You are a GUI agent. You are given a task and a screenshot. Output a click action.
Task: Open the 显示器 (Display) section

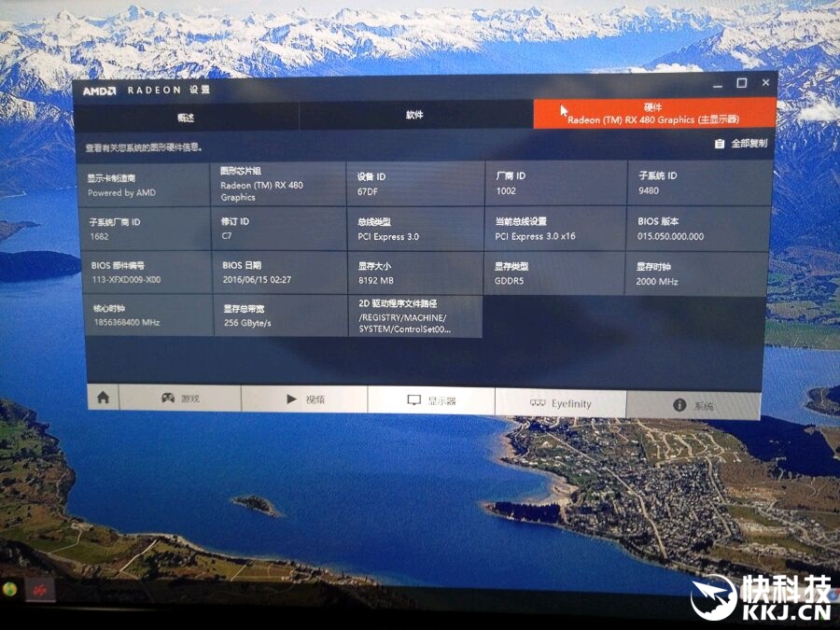tap(431, 400)
